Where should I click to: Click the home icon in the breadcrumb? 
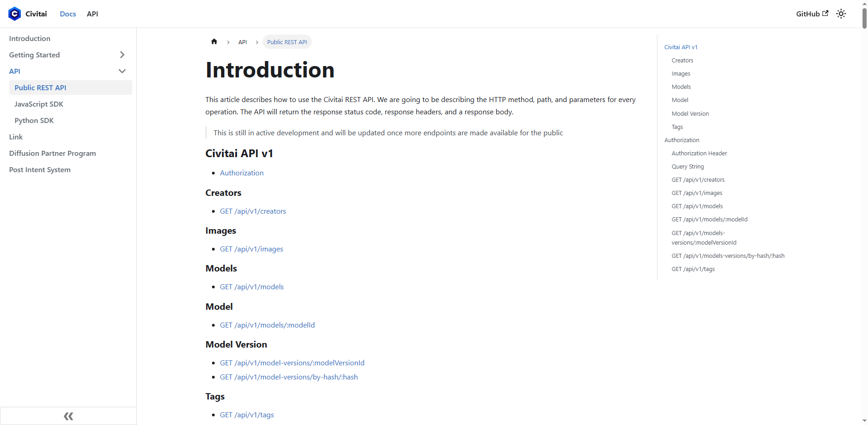pyautogui.click(x=214, y=41)
